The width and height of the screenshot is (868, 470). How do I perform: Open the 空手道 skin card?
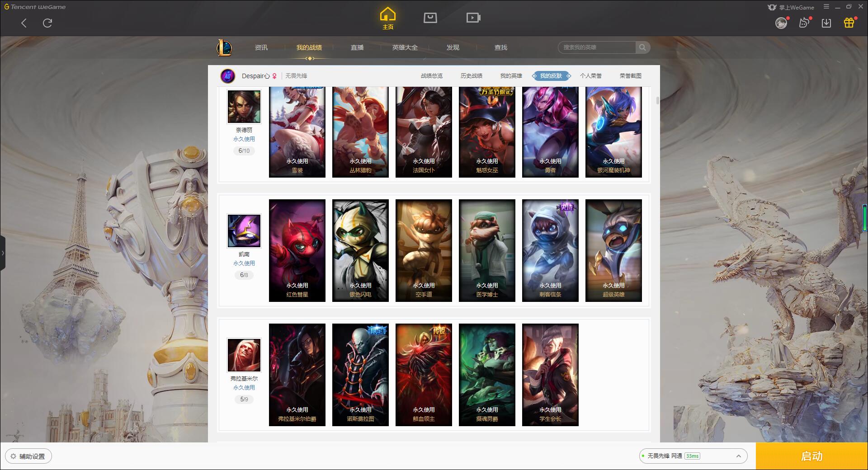coord(424,250)
